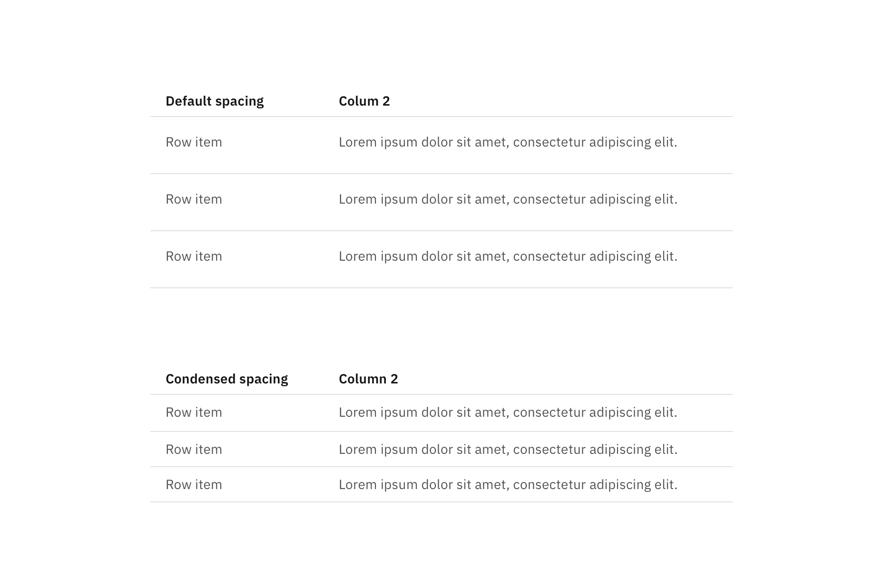Select the lorem ipsum text in the second condensed row
Viewport: 883px width, 588px height.
(508, 449)
